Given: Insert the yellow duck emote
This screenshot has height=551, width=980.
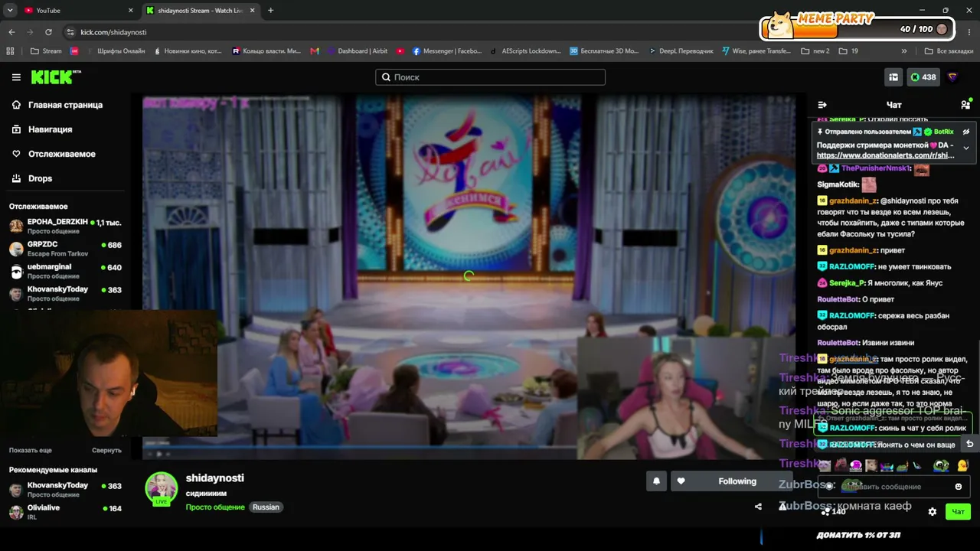Looking at the screenshot, I should click(962, 465).
